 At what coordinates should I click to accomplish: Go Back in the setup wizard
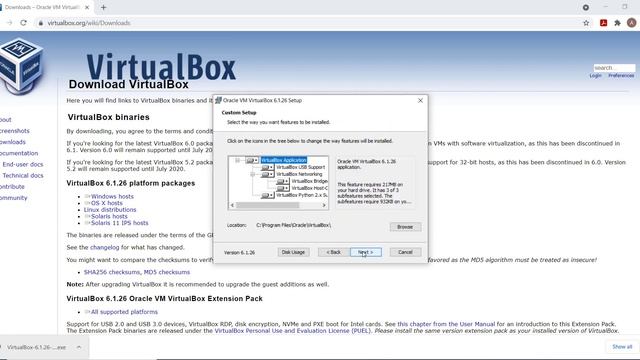(x=333, y=252)
